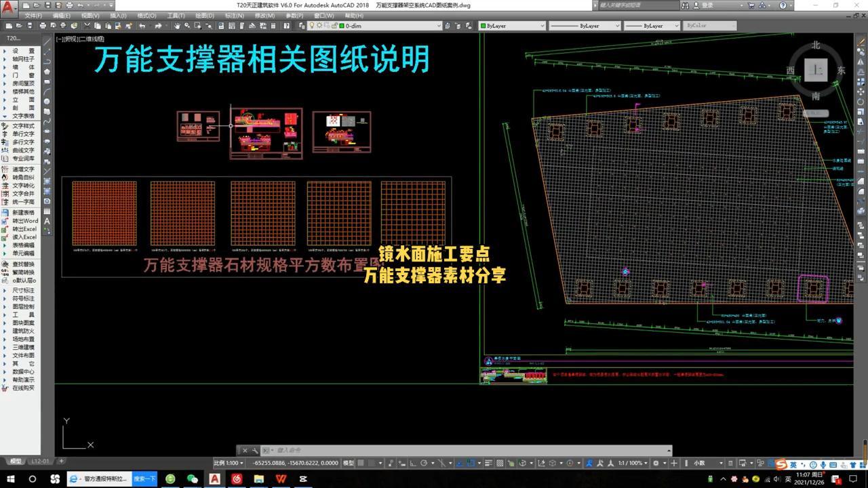Click 转出Excel in the left panel
This screenshot has height=488, width=868.
coord(24,229)
